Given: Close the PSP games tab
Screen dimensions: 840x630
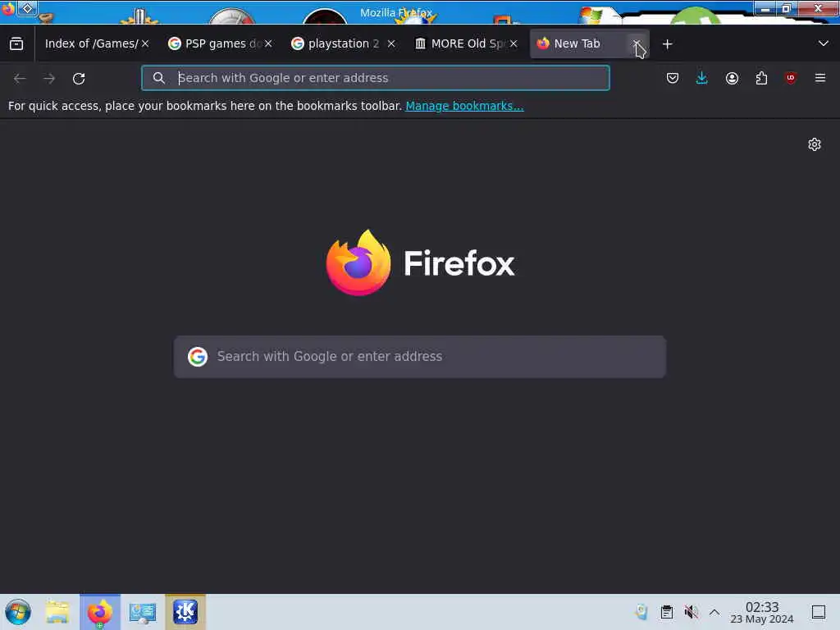Looking at the screenshot, I should (x=268, y=44).
